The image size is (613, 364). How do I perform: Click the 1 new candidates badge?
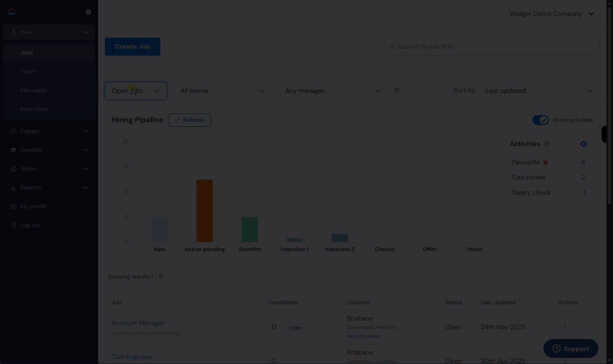click(295, 328)
